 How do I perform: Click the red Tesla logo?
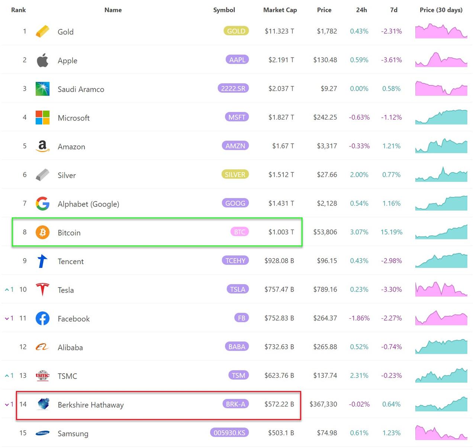42,289
